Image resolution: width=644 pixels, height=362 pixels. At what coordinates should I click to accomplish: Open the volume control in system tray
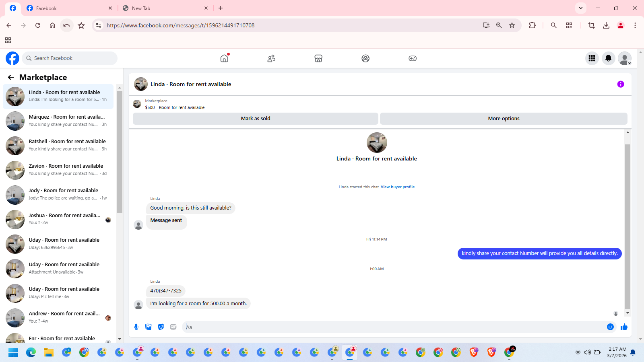[588, 353]
